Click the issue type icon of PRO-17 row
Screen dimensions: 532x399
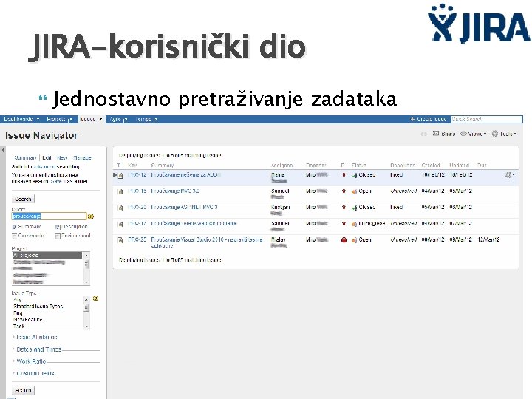pos(120,224)
